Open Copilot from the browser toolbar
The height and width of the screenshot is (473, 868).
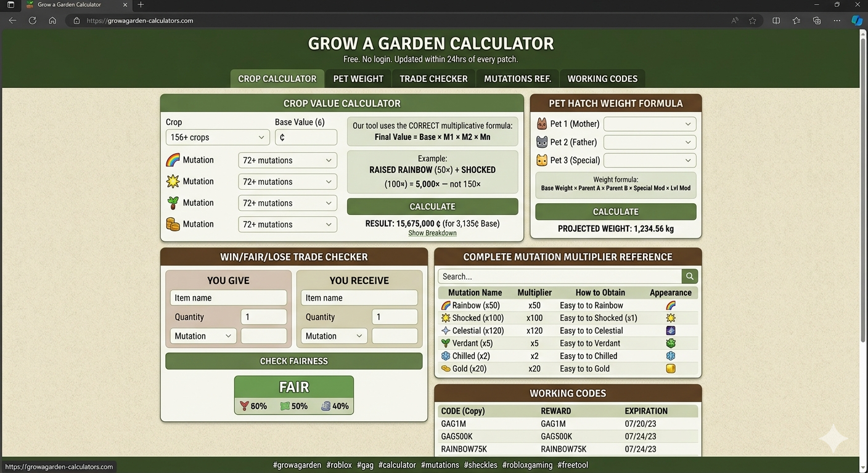[856, 20]
